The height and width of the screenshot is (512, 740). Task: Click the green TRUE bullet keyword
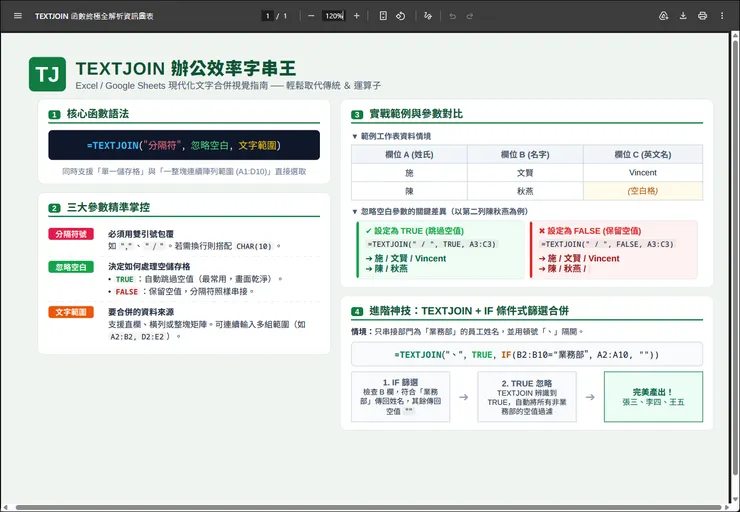pos(125,279)
